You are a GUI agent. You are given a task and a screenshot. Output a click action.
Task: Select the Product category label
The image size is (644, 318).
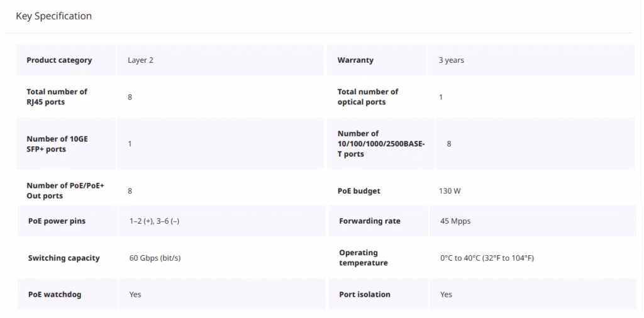coord(59,60)
